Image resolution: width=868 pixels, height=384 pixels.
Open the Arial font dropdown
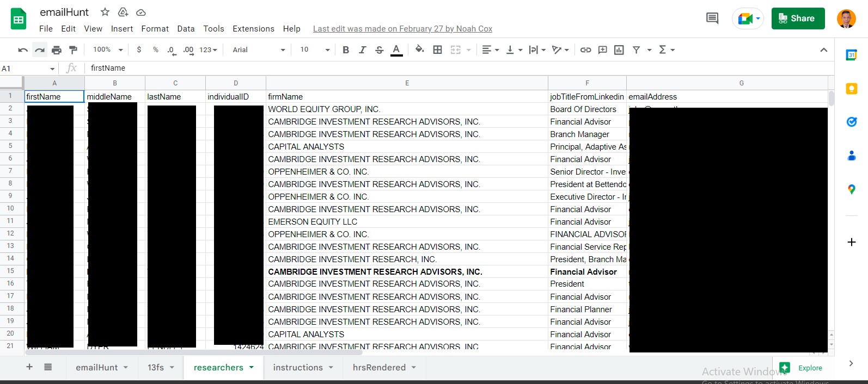(x=259, y=50)
